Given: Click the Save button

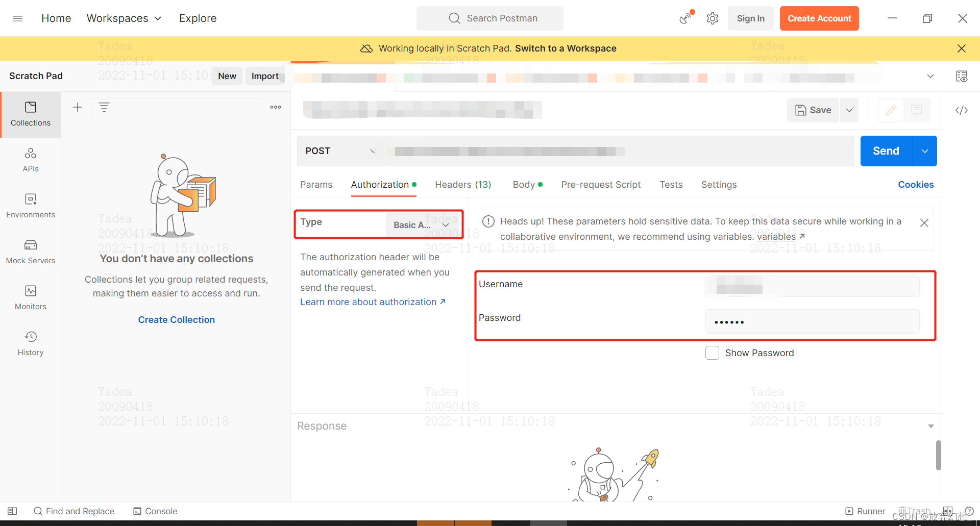Looking at the screenshot, I should coord(813,110).
